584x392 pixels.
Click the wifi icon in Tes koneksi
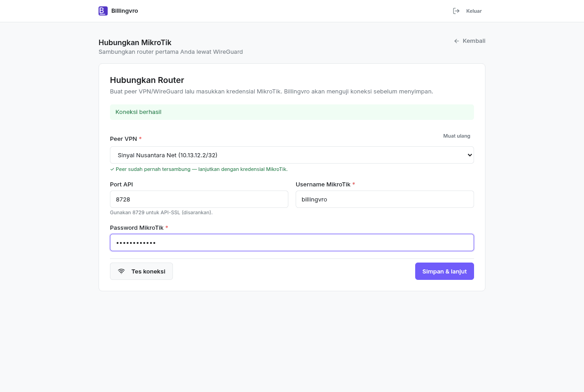click(121, 271)
